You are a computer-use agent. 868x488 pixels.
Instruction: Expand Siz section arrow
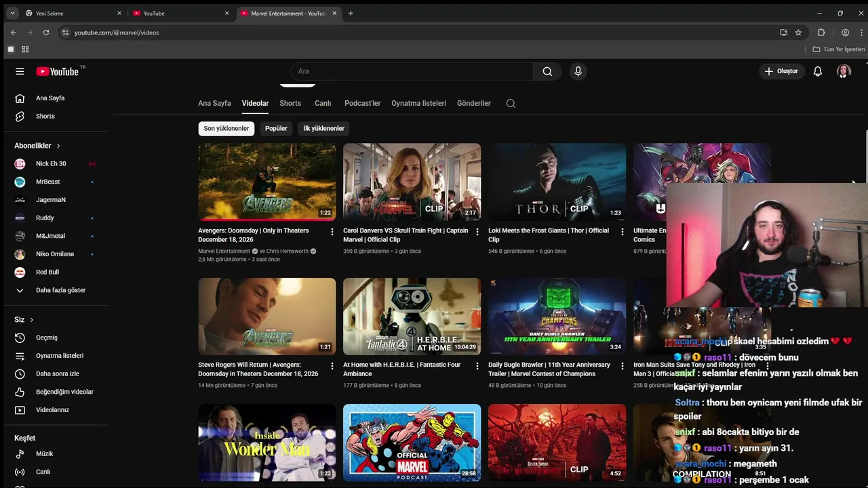[x=31, y=320]
